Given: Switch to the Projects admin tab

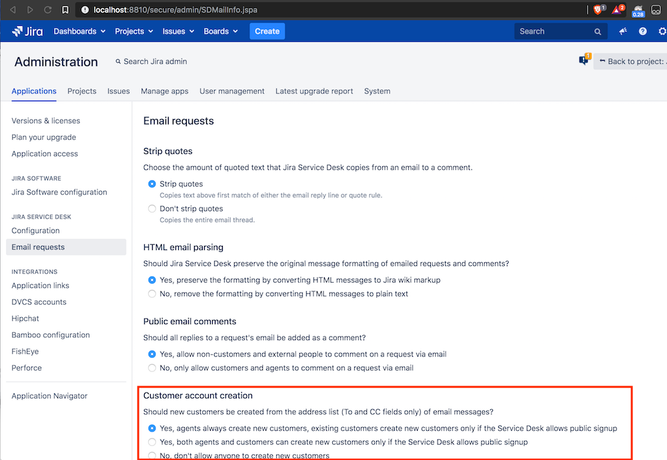Looking at the screenshot, I should coord(82,91).
